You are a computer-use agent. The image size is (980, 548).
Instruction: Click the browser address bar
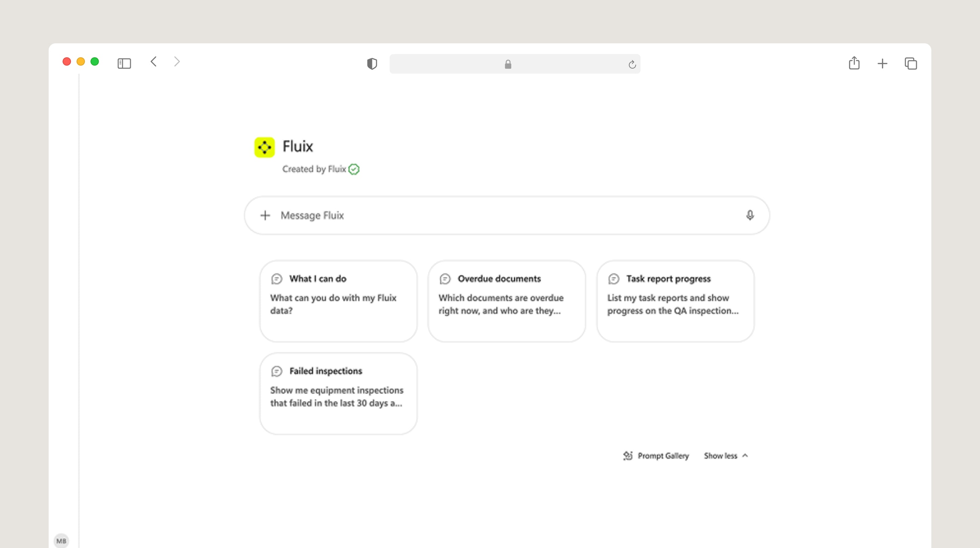515,64
